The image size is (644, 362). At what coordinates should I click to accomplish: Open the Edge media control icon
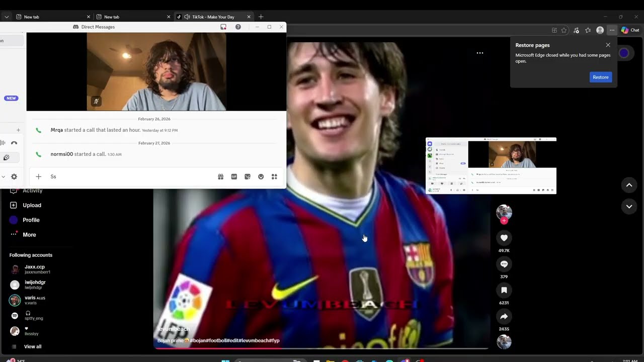click(x=576, y=30)
